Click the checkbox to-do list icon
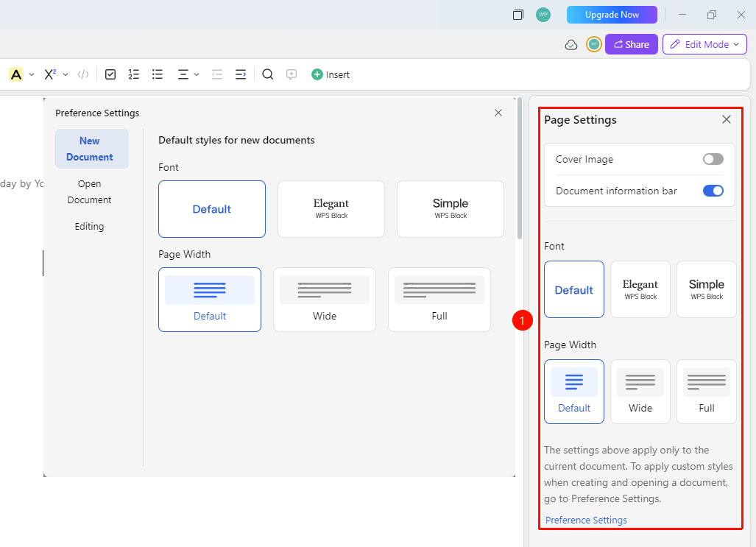Image resolution: width=756 pixels, height=547 pixels. tap(110, 74)
